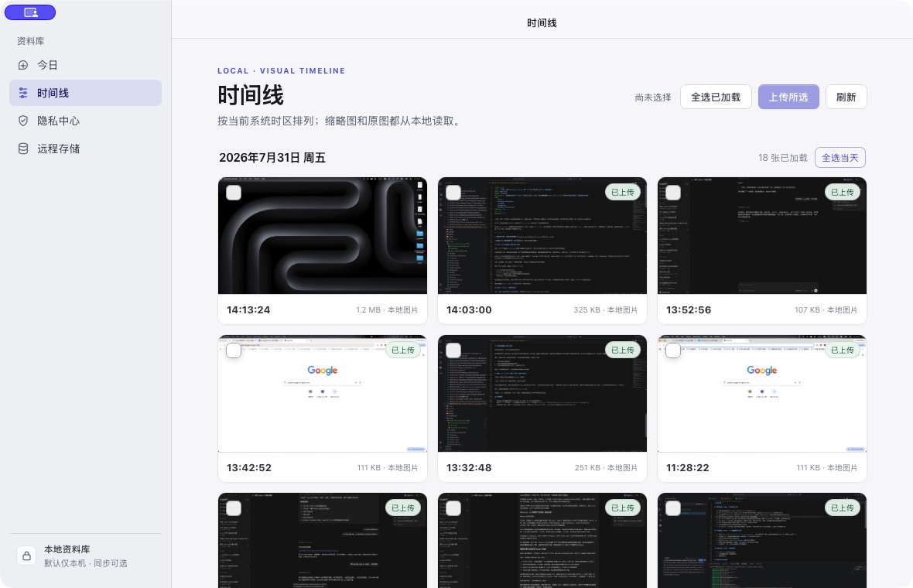
Task: Select the checkbox on the 13:52:56 screenshot
Action: pyautogui.click(x=673, y=193)
